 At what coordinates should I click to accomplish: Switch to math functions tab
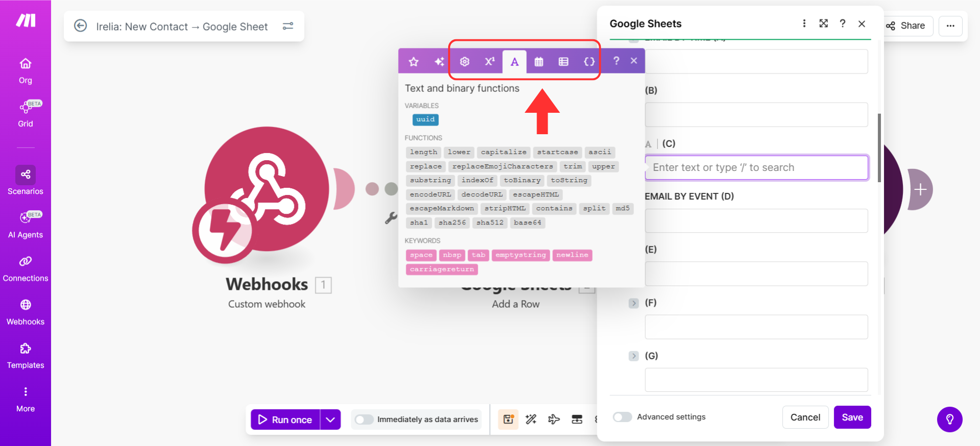coord(489,62)
